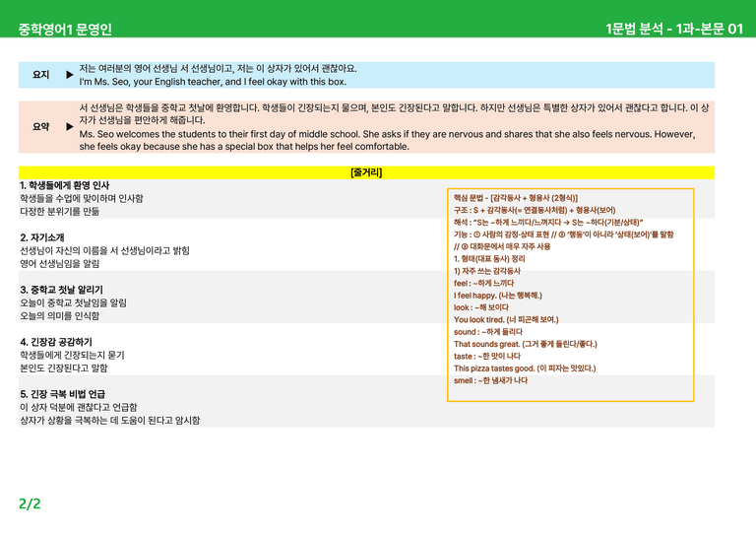The image size is (756, 535).
Task: Click the arrow icon next to 요지
Action: (70, 75)
